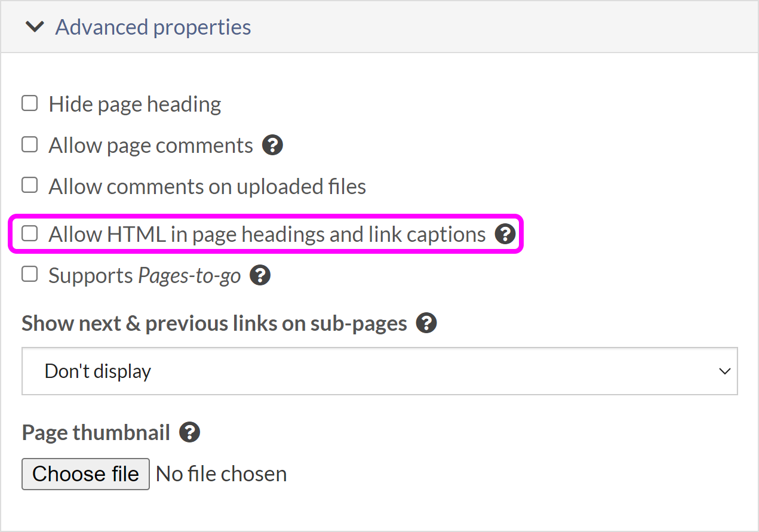Viewport: 759px width, 532px height.
Task: Toggle the Allow HTML in page headings checkbox
Action: pyautogui.click(x=30, y=233)
